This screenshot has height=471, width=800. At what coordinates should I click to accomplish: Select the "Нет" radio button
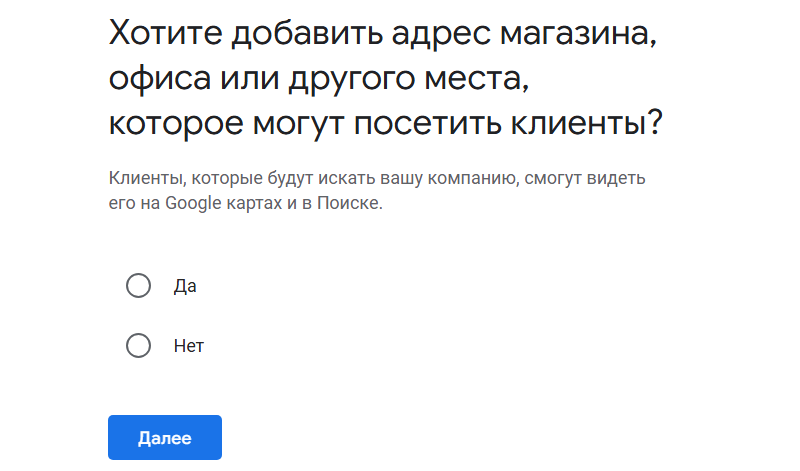pos(139,346)
